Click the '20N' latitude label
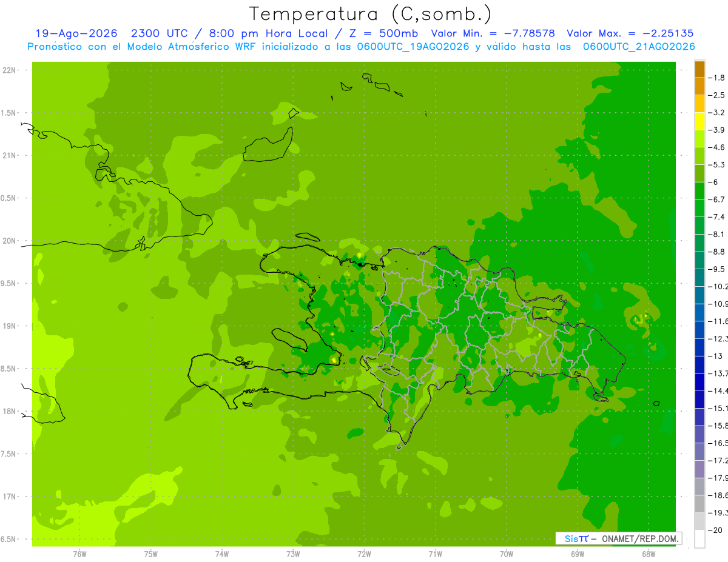This screenshot has width=728, height=562. (x=10, y=241)
